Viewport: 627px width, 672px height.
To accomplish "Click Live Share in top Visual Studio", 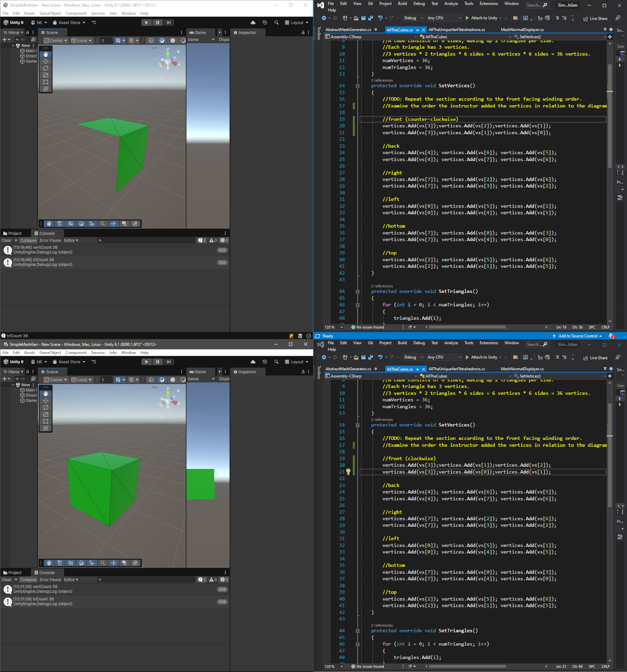I will point(595,18).
